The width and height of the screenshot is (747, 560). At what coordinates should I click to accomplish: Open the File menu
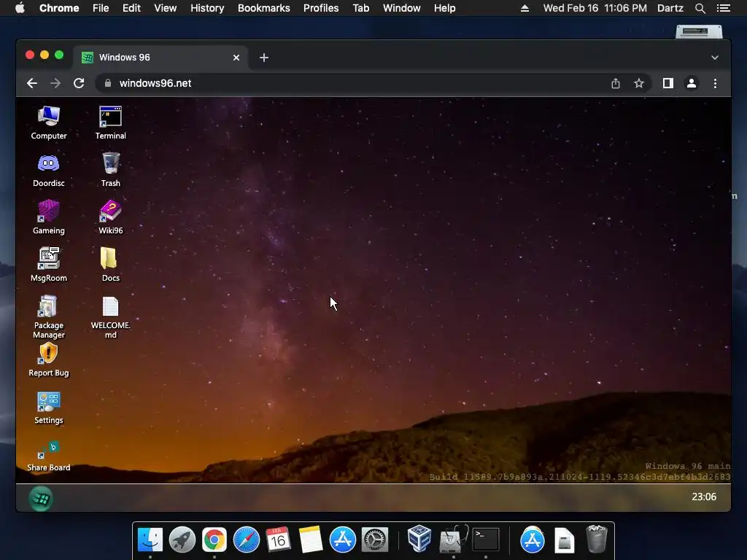point(101,8)
